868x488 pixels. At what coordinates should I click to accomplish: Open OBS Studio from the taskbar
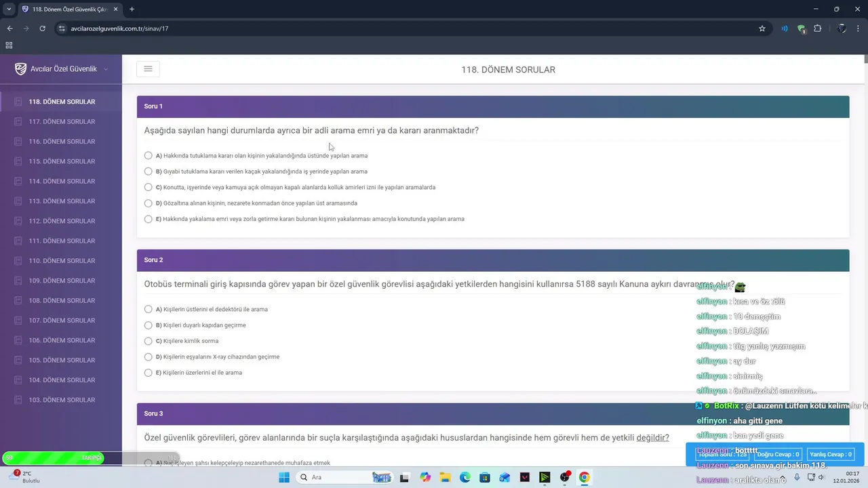pos(565,477)
